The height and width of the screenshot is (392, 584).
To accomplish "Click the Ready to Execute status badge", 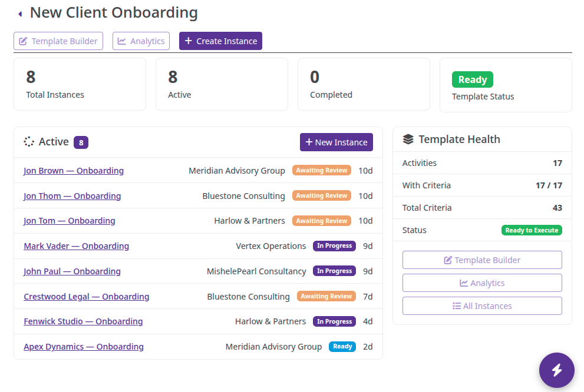I will click(x=532, y=230).
